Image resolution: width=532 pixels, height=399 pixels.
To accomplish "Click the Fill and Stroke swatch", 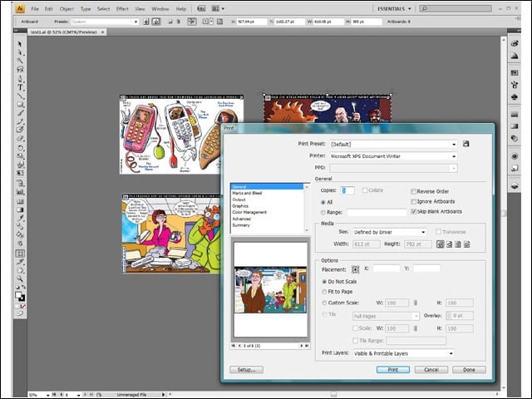I will point(20,297).
